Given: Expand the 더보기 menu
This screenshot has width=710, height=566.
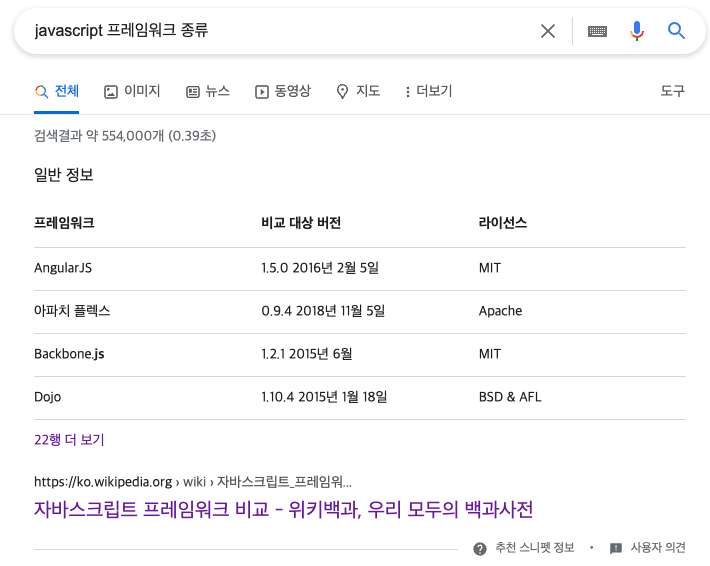Looking at the screenshot, I should [x=428, y=91].
